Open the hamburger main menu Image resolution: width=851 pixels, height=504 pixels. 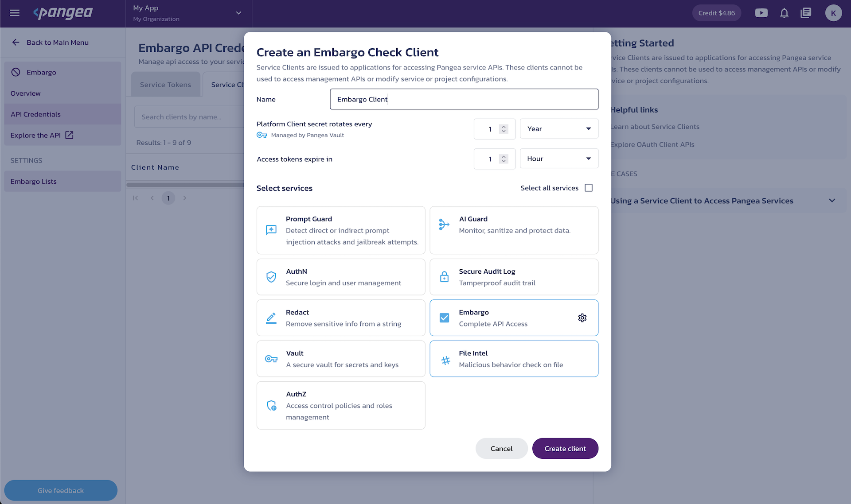[15, 13]
